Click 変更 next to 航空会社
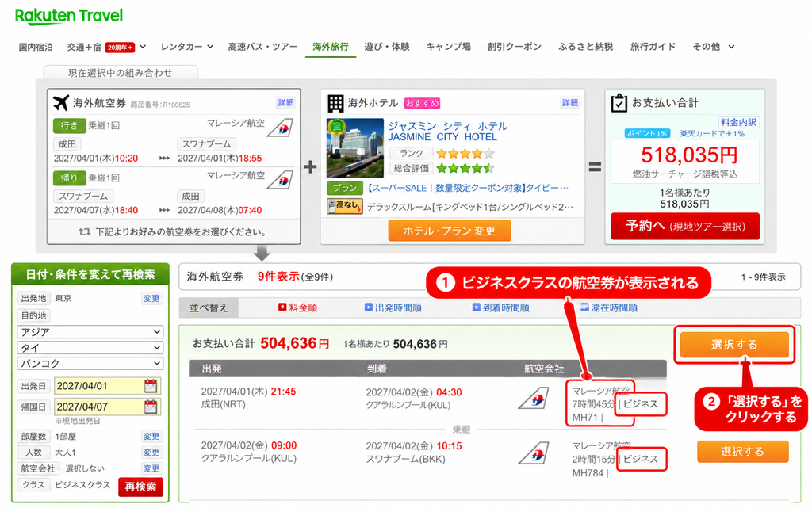Viewport: 812px width, 508px height. point(151,468)
